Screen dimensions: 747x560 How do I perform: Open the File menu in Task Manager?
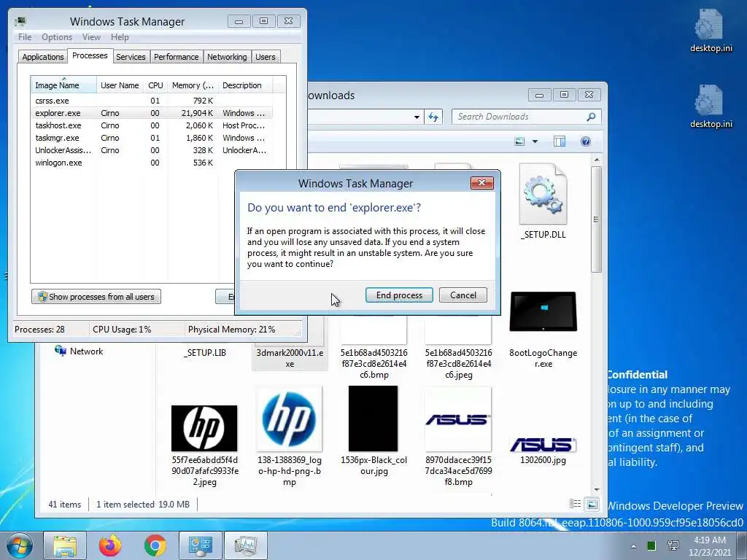click(x=25, y=37)
